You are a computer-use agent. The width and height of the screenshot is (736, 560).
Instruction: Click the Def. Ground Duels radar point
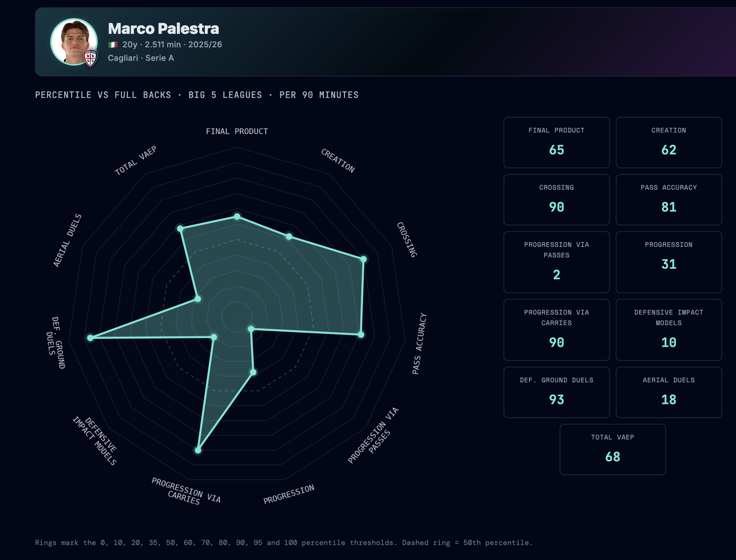pos(90,338)
